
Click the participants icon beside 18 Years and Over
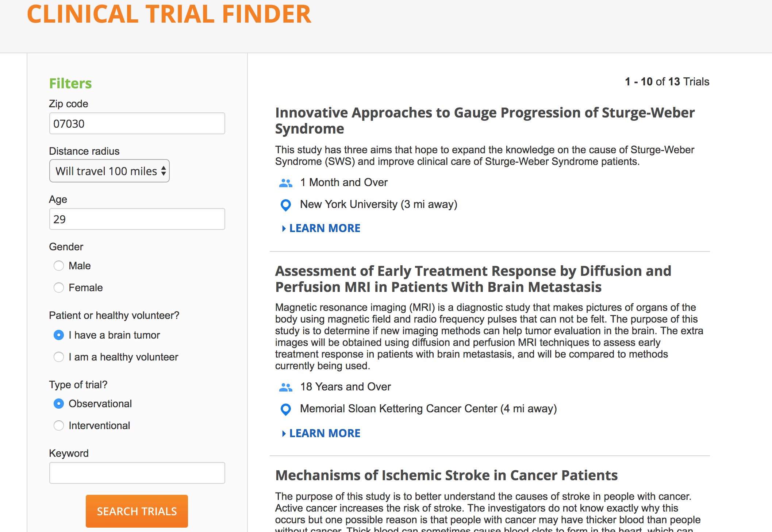coord(286,388)
